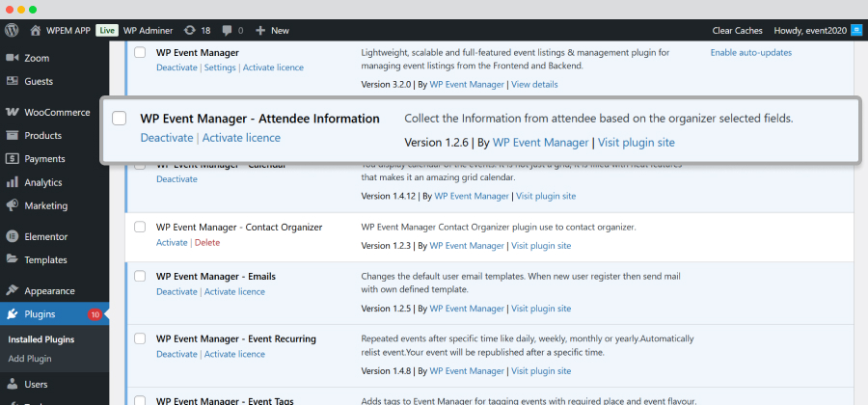Deactivate the WP Event Manager plugin

click(x=176, y=67)
